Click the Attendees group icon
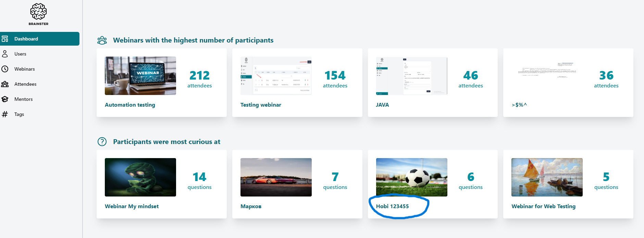The height and width of the screenshot is (238, 644). click(5, 84)
